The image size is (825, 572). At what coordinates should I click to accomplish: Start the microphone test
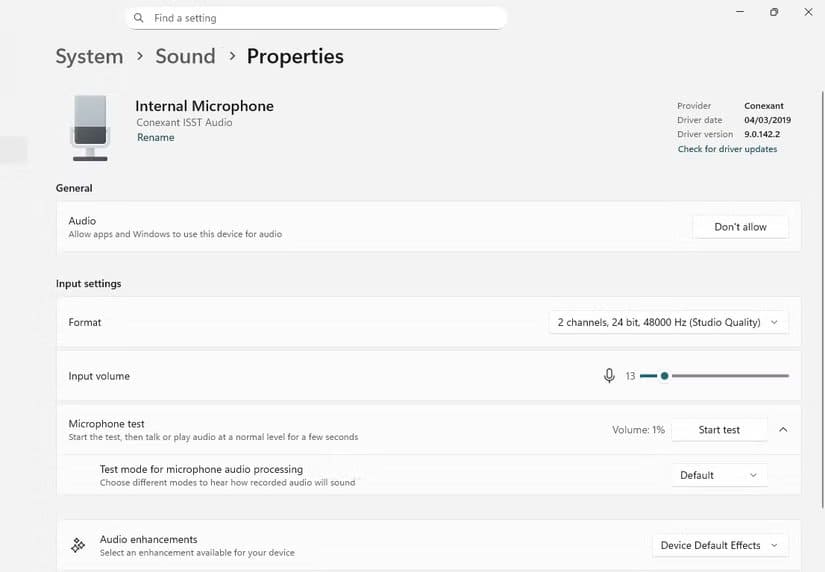(x=719, y=430)
